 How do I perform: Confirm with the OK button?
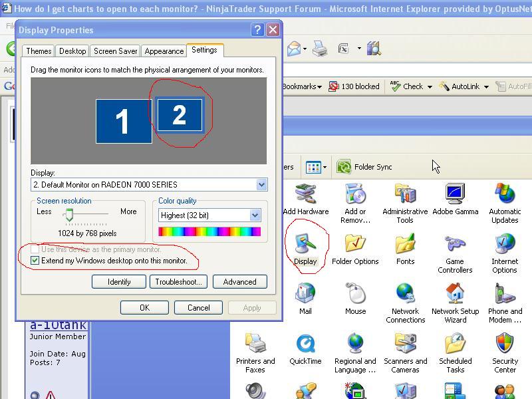point(144,308)
